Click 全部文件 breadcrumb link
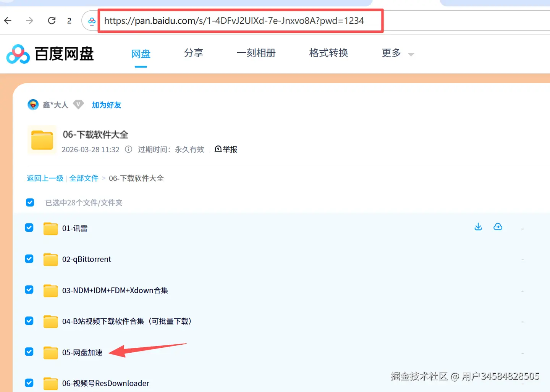The image size is (550, 392). tap(84, 178)
